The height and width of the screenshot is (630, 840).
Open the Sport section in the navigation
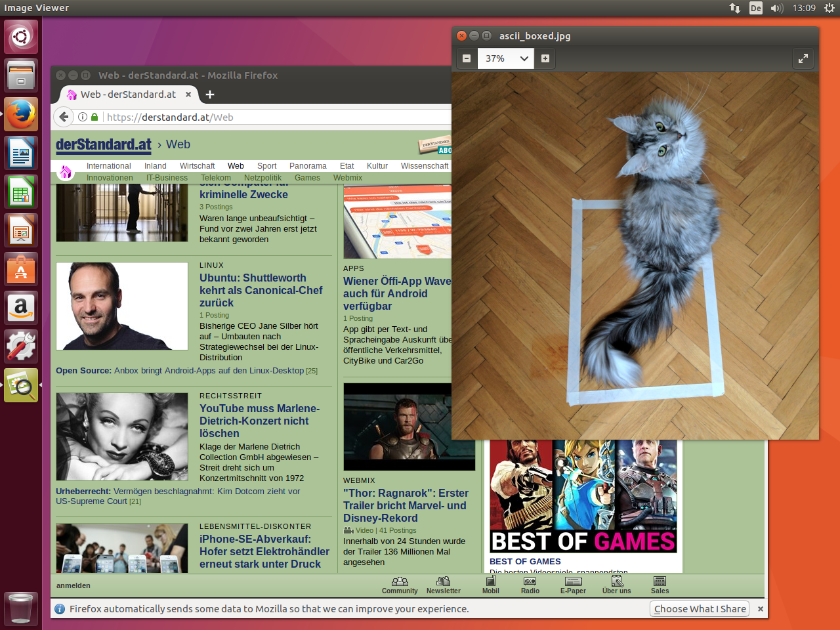pyautogui.click(x=266, y=166)
